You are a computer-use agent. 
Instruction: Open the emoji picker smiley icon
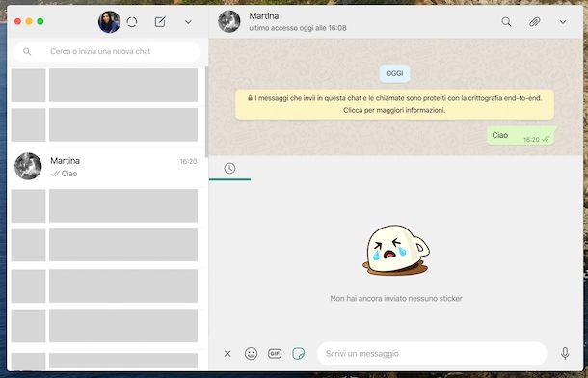tap(251, 353)
